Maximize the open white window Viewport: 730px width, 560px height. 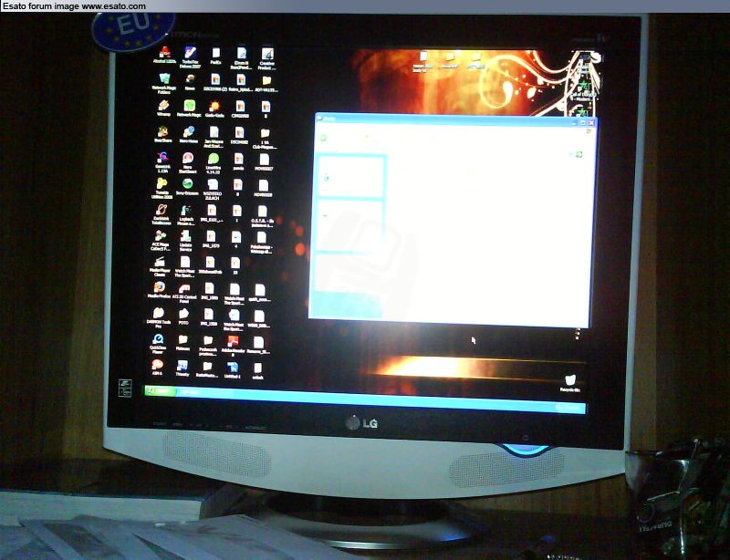click(583, 123)
